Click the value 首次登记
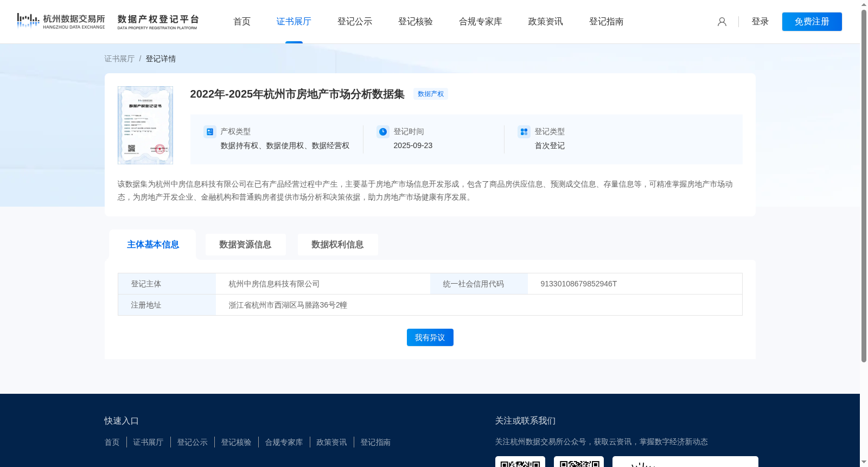The image size is (868, 467). 550,145
